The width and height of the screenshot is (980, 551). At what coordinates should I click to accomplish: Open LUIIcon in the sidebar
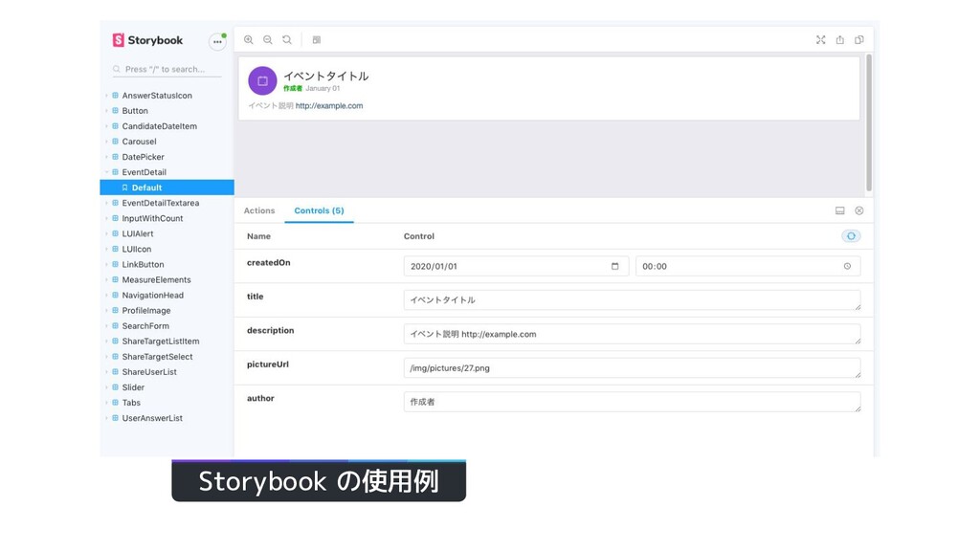pyautogui.click(x=136, y=249)
